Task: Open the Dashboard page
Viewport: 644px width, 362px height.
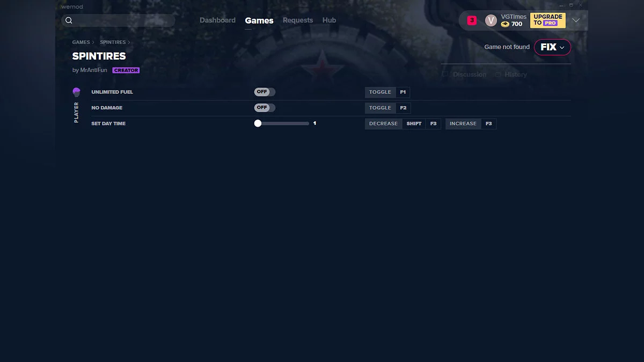Action: (x=217, y=20)
